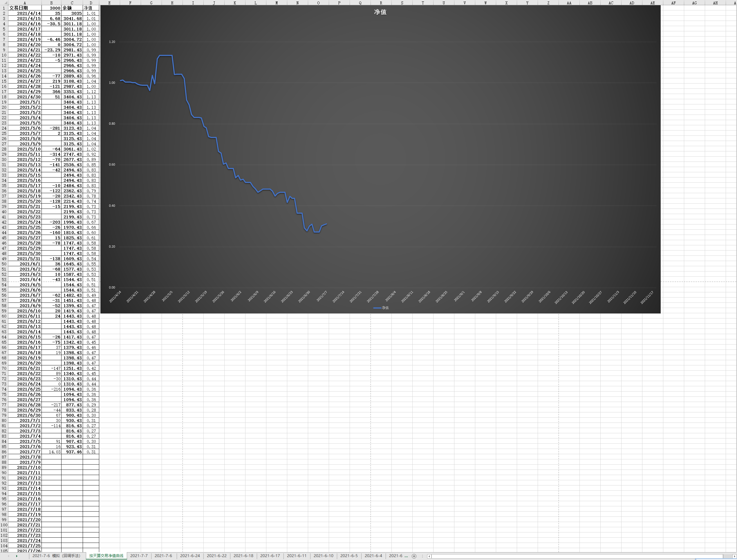
Task: Select the 2021/11/17 chart axis label
Action: (647, 297)
